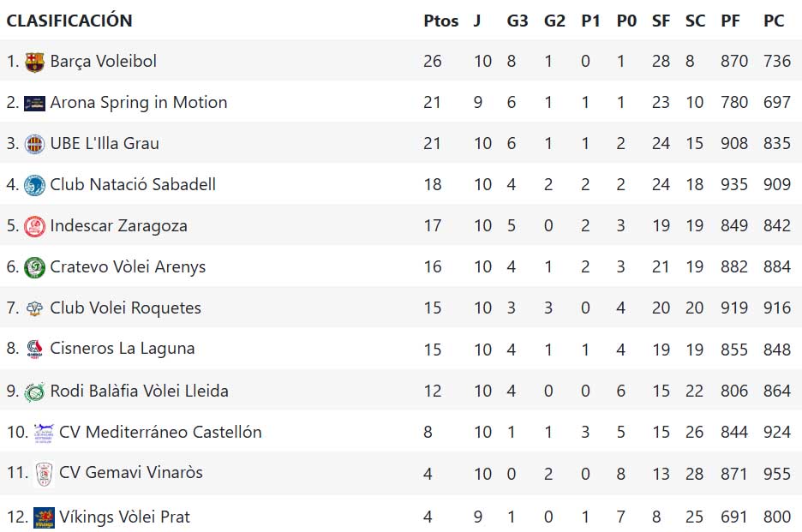Click the Rodi Balàfia Vòlei Lleida logo

click(x=34, y=392)
